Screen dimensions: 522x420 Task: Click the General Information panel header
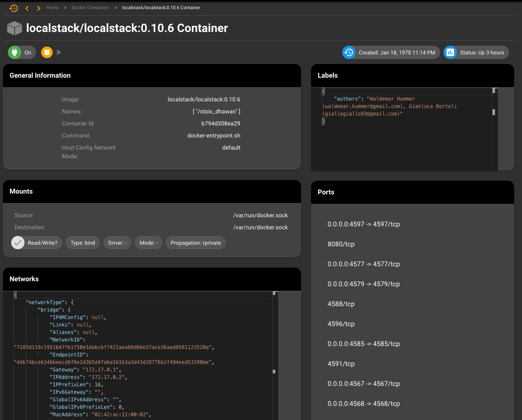click(152, 76)
